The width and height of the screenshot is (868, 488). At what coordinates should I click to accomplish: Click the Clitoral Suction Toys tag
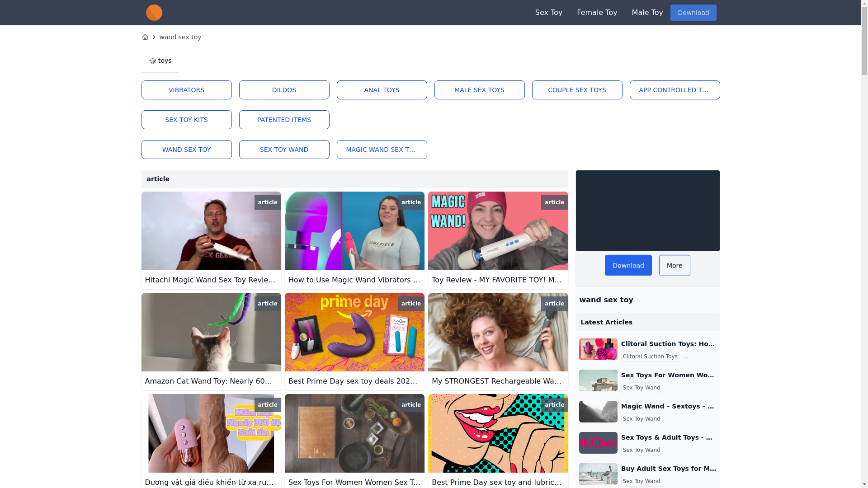(x=650, y=357)
